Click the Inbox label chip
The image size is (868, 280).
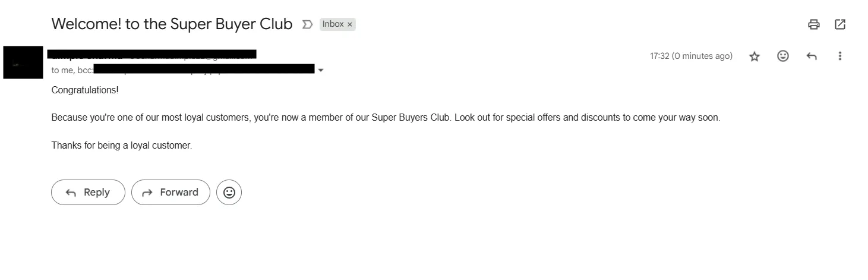[333, 24]
